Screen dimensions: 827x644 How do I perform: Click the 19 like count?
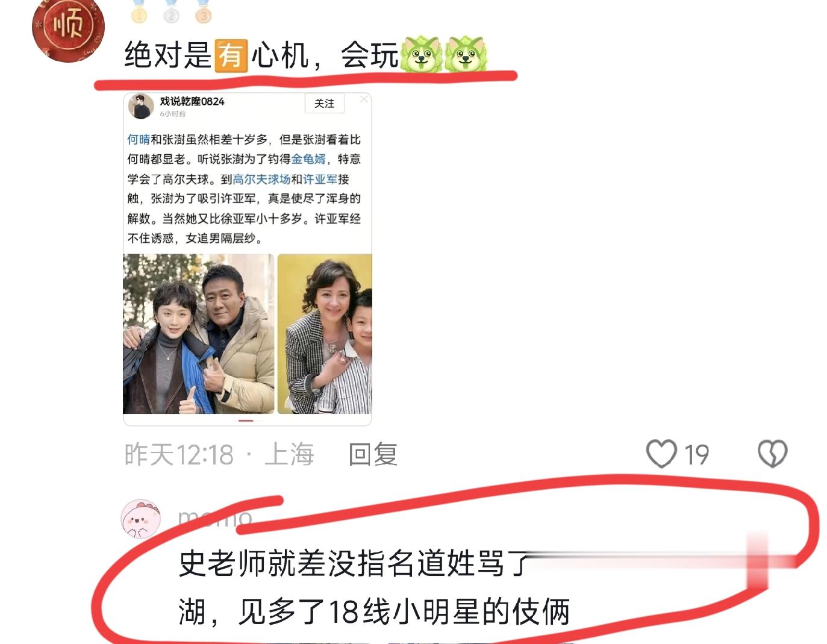pyautogui.click(x=697, y=455)
